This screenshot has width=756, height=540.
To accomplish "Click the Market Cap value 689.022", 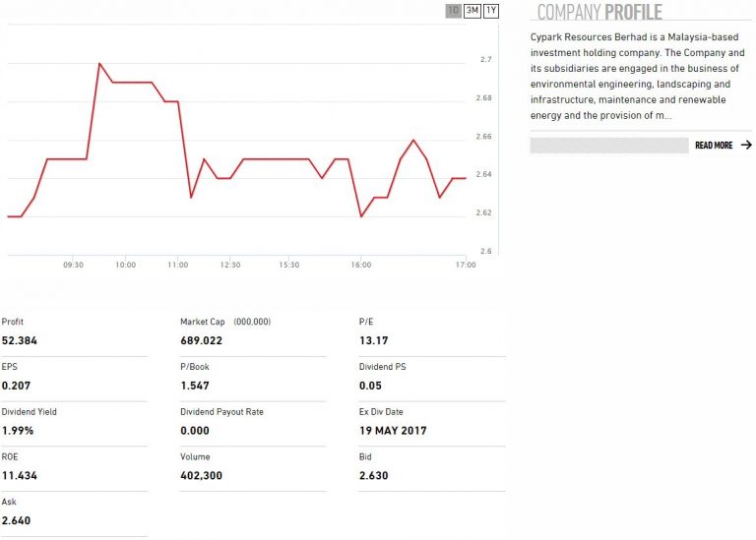I will tap(203, 340).
